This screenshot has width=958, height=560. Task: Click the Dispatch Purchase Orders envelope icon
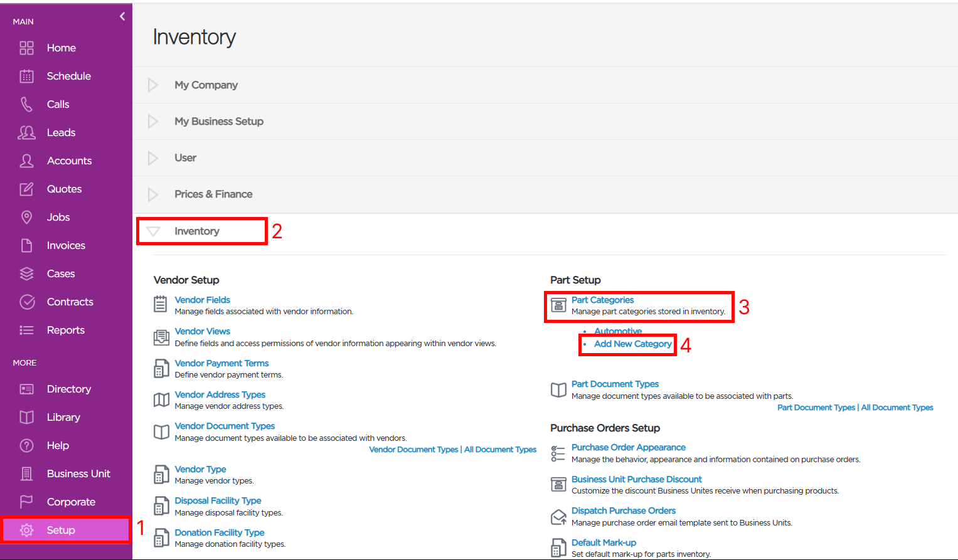click(558, 517)
